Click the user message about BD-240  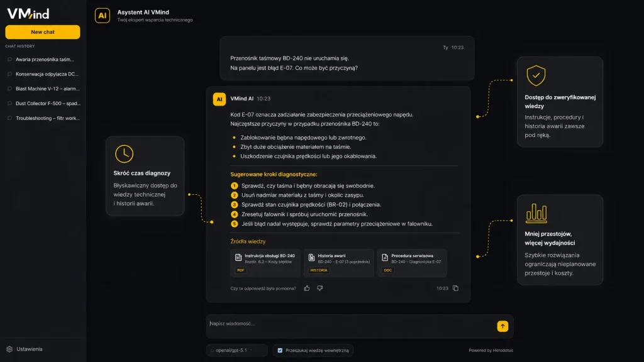pos(347,58)
